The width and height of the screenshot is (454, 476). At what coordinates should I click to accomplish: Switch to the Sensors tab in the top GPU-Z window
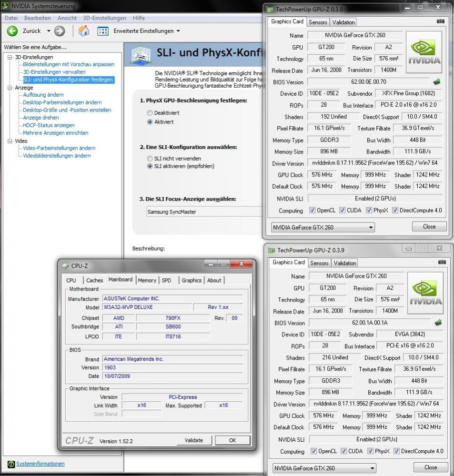(318, 22)
